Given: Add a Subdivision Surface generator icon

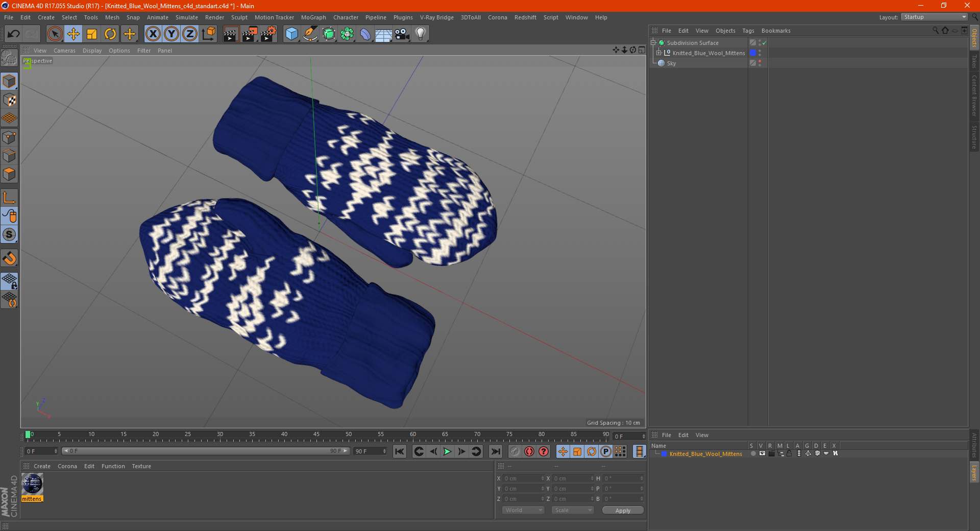Looking at the screenshot, I should 329,34.
